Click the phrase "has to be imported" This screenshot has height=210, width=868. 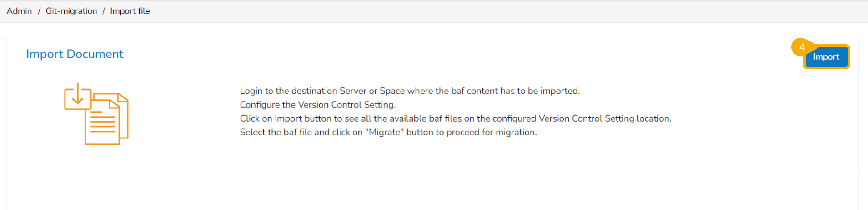(x=540, y=91)
